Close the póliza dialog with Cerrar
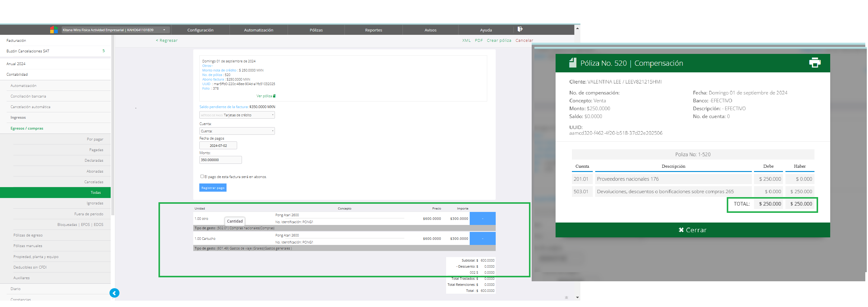Viewport: 868px width, 307px height. click(x=692, y=230)
